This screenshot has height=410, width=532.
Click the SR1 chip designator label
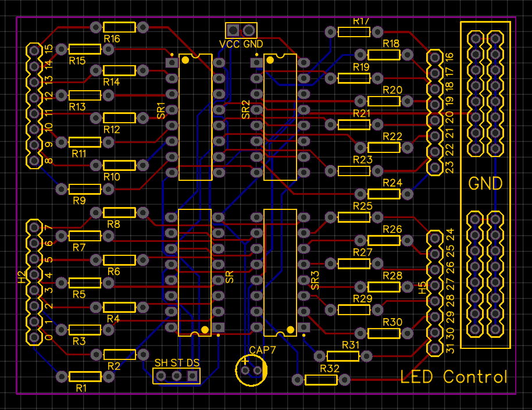(x=161, y=110)
